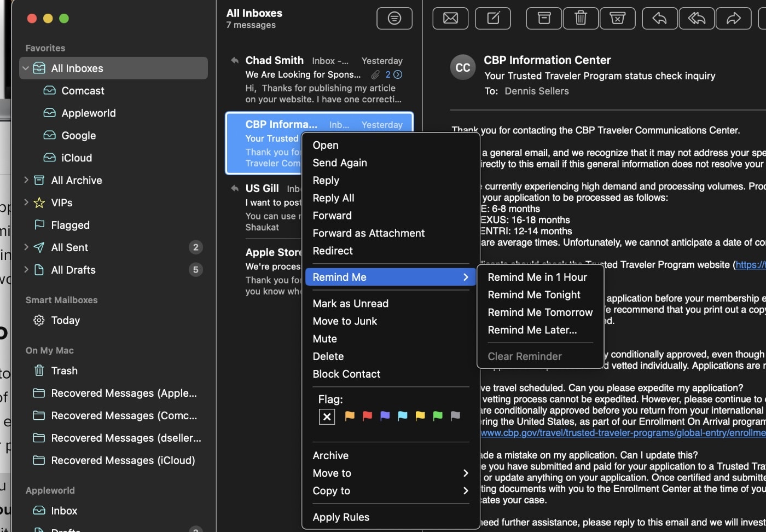Click the Archive toolbar icon
Viewport: 766px width, 532px height.
tap(544, 19)
